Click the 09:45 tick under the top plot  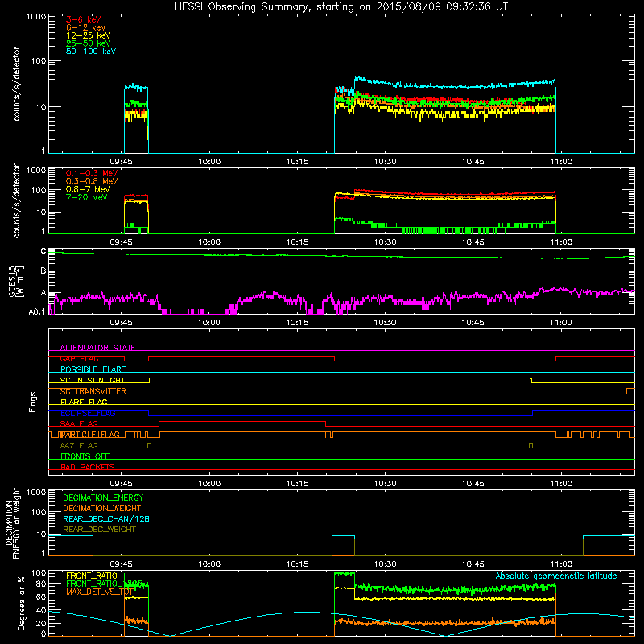pos(122,162)
